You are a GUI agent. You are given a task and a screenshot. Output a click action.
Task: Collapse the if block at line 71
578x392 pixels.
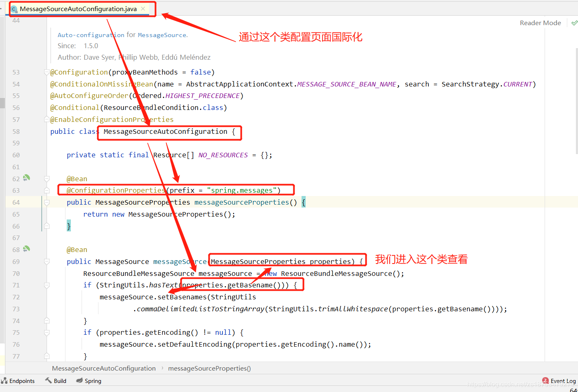(x=47, y=285)
